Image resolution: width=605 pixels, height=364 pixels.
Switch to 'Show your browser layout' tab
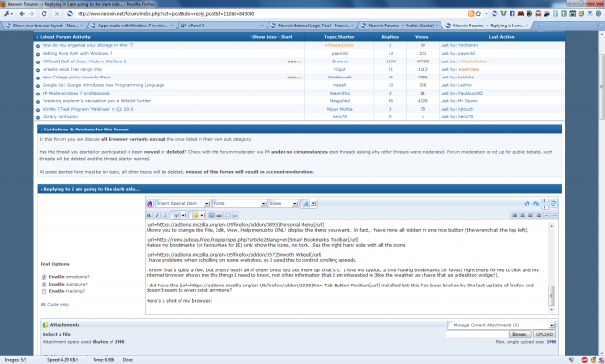click(43, 26)
